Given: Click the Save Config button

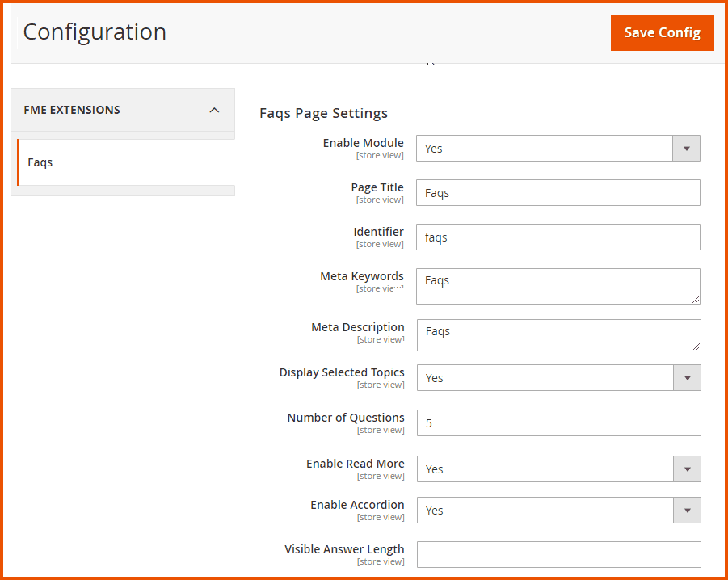Looking at the screenshot, I should pos(662,32).
